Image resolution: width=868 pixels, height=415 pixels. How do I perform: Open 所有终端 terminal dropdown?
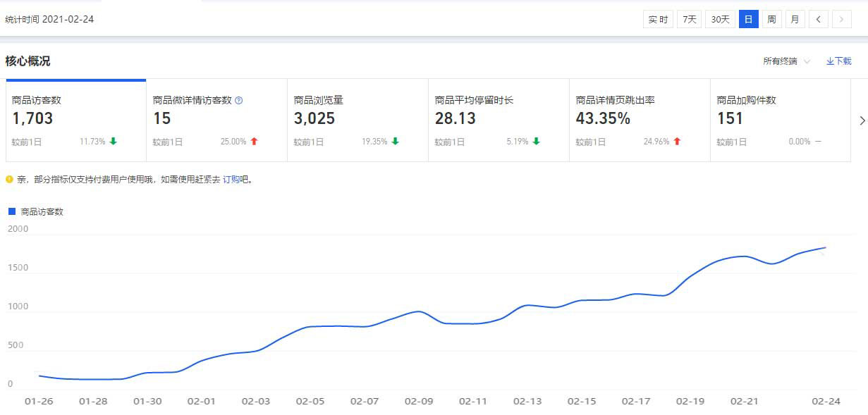point(786,61)
